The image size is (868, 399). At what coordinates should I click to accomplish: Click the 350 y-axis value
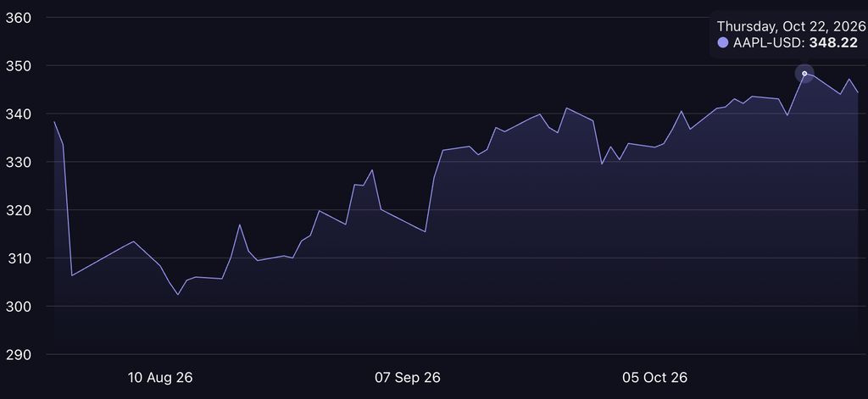pos(18,66)
